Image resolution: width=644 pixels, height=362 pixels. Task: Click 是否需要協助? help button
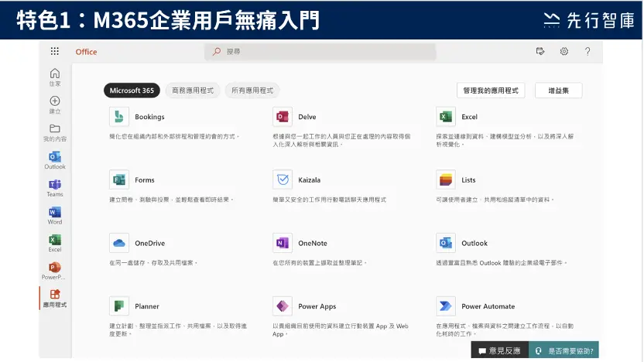pos(564,350)
